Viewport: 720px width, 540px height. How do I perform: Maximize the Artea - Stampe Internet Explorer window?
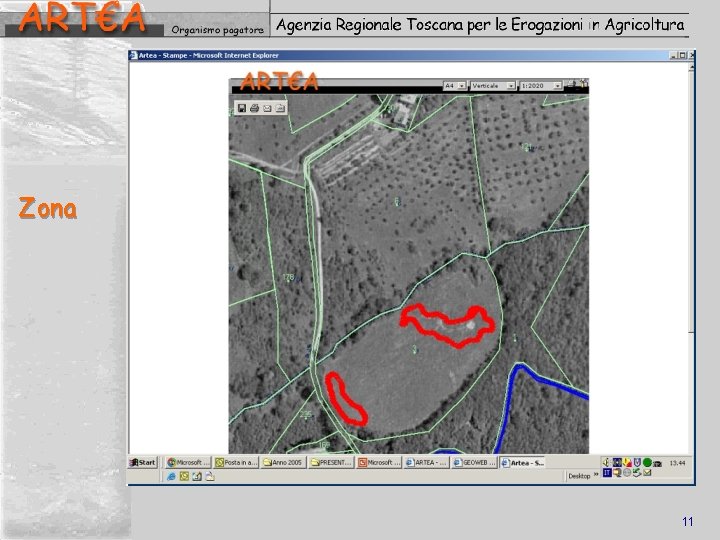coord(682,55)
